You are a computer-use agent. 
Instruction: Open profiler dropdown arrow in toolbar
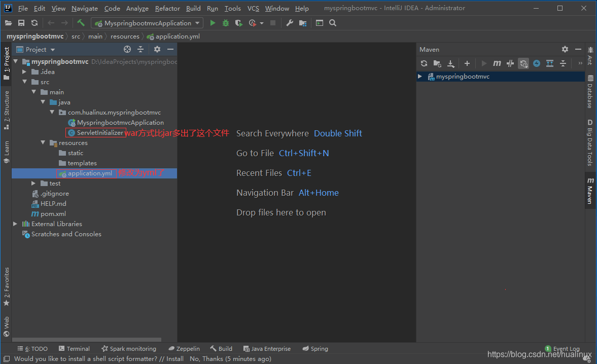tap(262, 24)
